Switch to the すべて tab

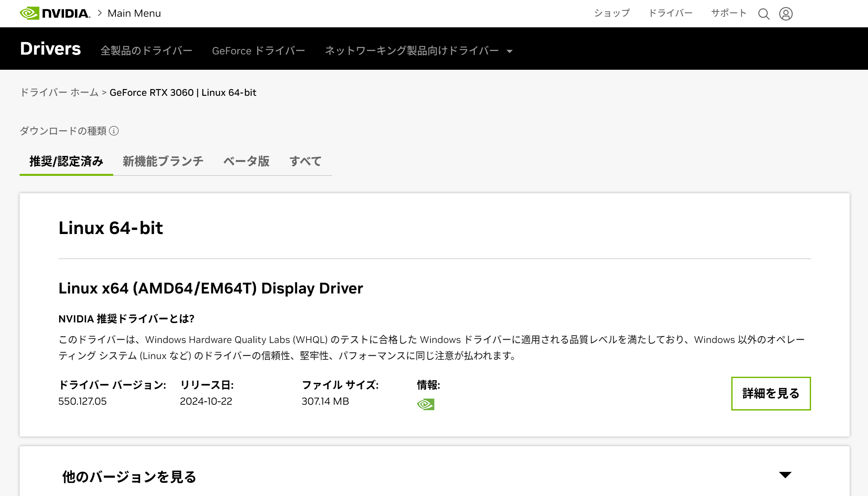click(x=305, y=161)
